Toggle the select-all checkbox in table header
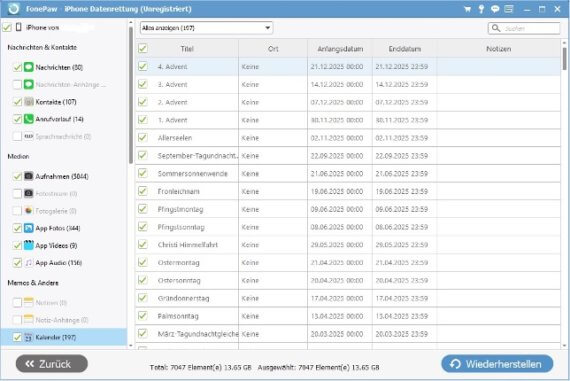Screen dimensions: 570x381 (x=143, y=48)
